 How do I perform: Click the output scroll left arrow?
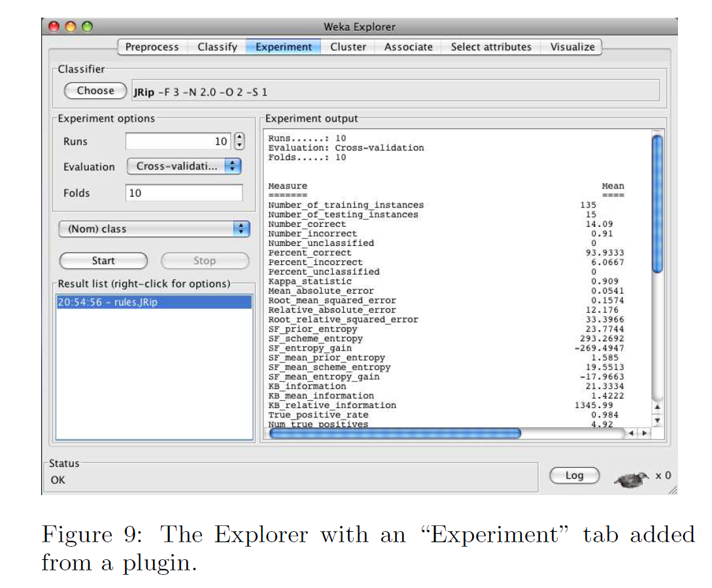[631, 434]
